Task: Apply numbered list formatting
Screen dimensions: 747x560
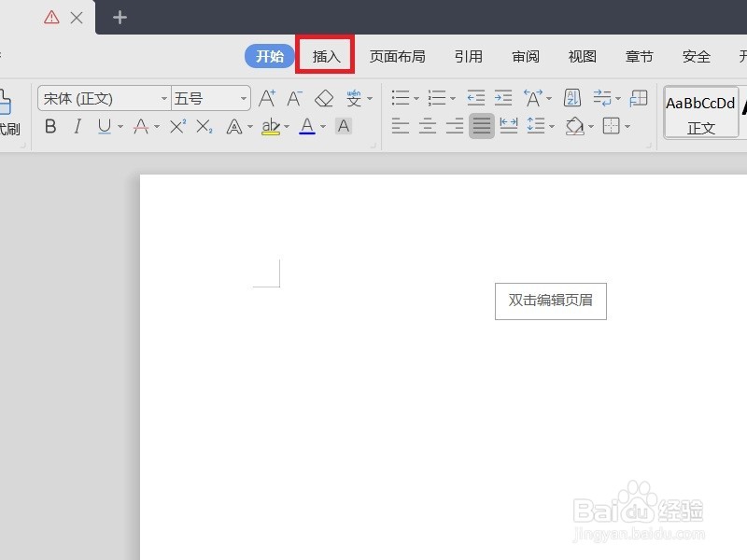Action: pos(436,98)
